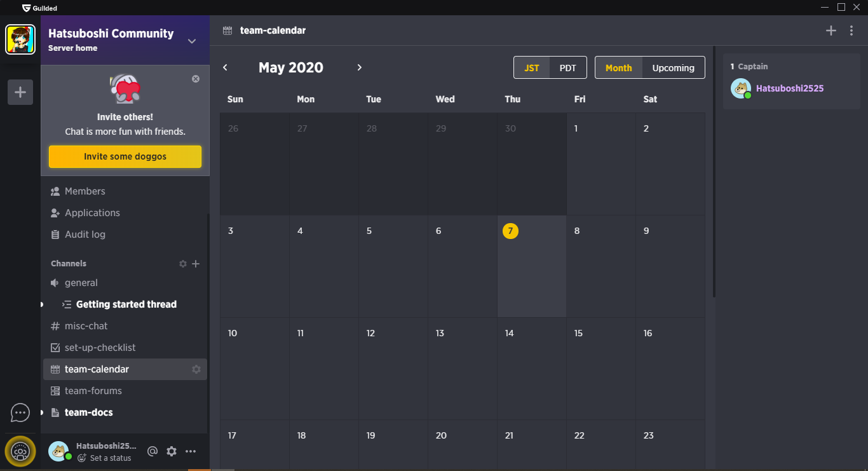Select May 3 calendar cell
This screenshot has width=868, height=471.
pos(255,266)
